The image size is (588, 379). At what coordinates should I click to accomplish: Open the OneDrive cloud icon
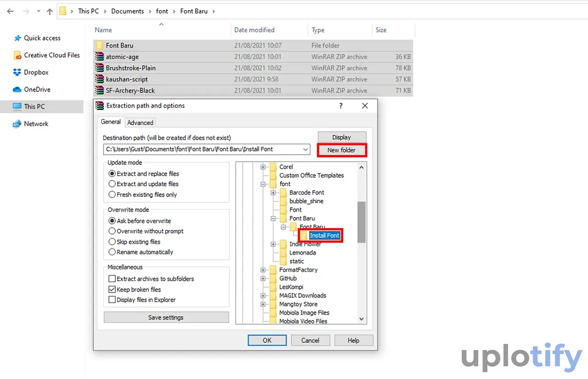point(17,90)
